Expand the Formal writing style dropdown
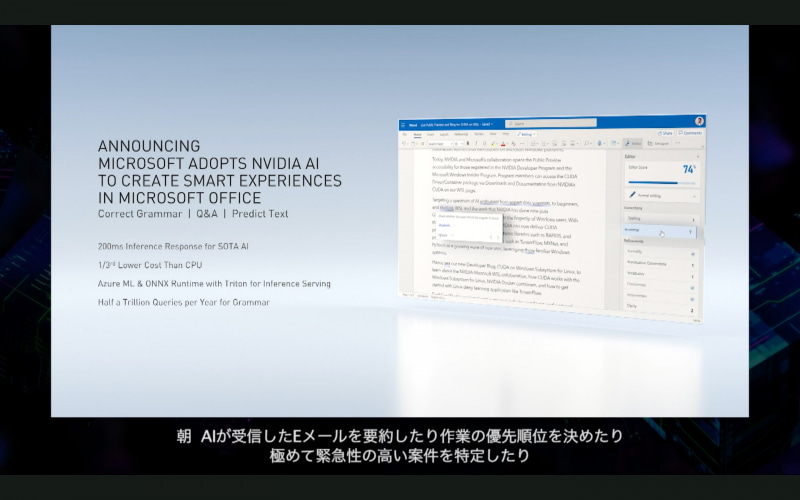 662,196
